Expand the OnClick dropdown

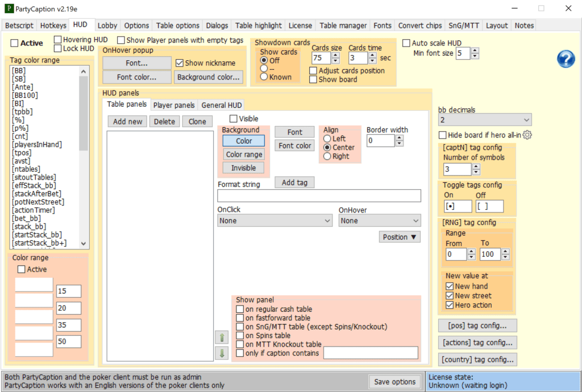(x=275, y=220)
